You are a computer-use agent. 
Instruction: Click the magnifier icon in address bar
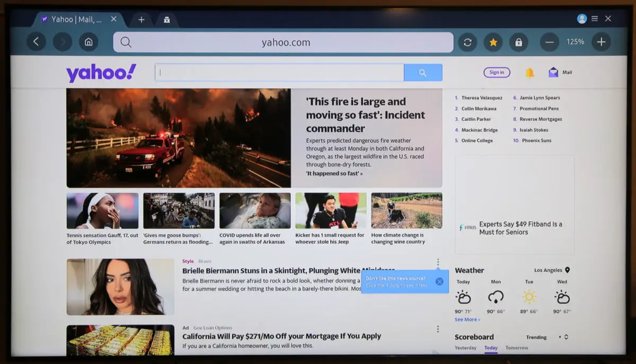(x=126, y=42)
